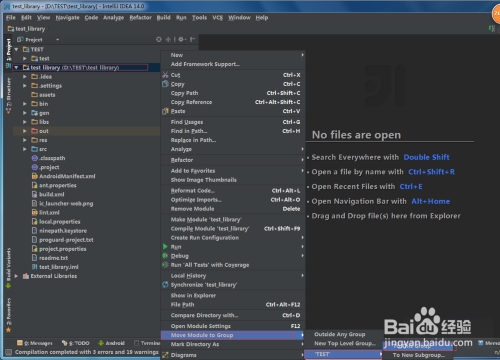The width and height of the screenshot is (500, 360).
Task: Select the out folder
Action: (44, 131)
